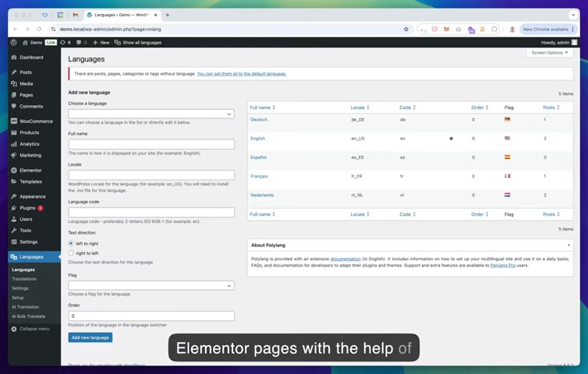The height and width of the screenshot is (374, 588).
Task: Click the Marketing megaphone icon
Action: 14,155
